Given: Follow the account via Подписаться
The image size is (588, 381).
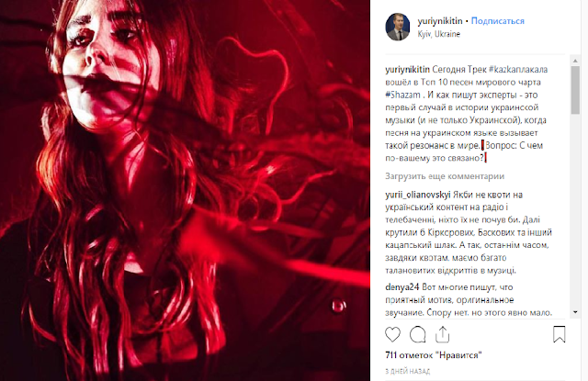Looking at the screenshot, I should point(498,21).
